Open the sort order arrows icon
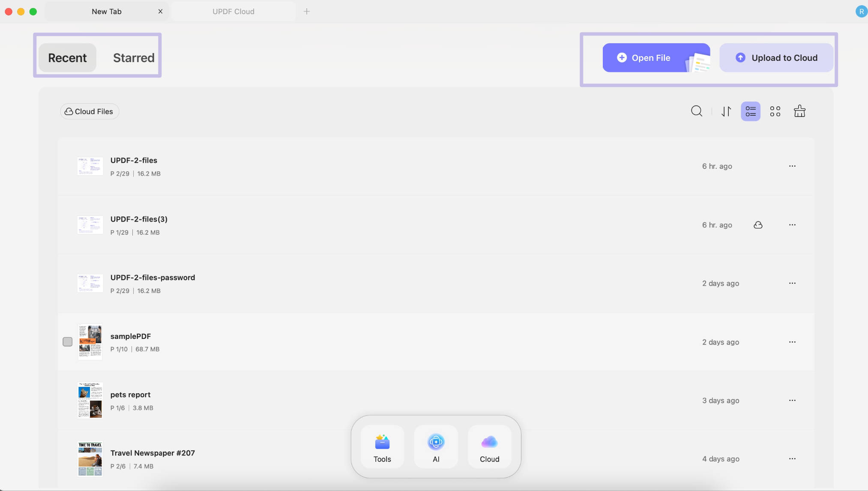This screenshot has height=491, width=868. pyautogui.click(x=726, y=111)
